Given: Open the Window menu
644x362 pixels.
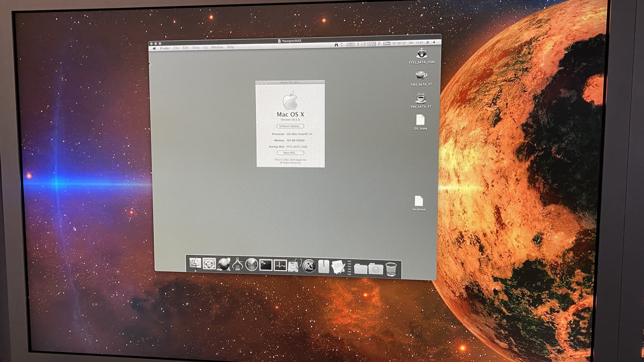Looking at the screenshot, I should pyautogui.click(x=217, y=47).
